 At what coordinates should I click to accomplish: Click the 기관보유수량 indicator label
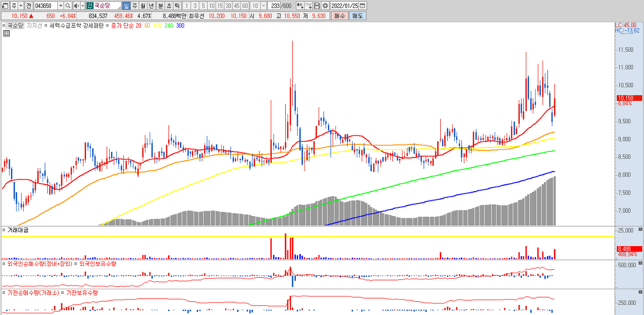(83, 292)
